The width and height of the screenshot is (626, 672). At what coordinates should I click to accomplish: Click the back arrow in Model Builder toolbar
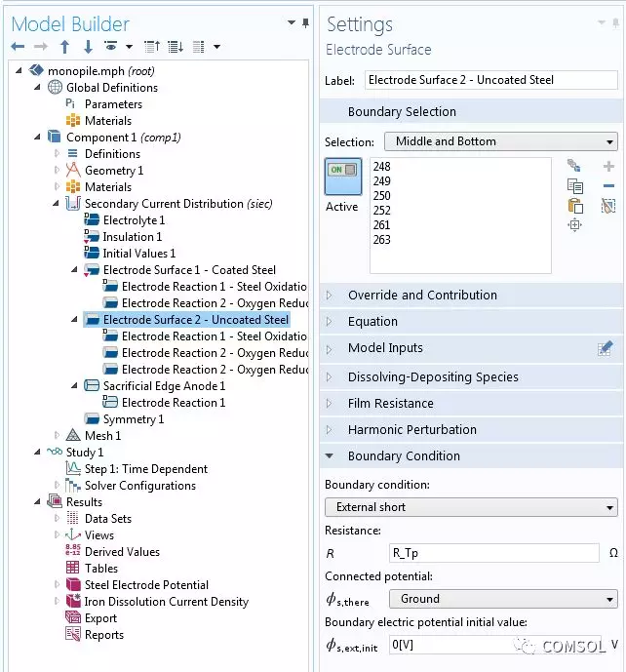click(x=19, y=47)
